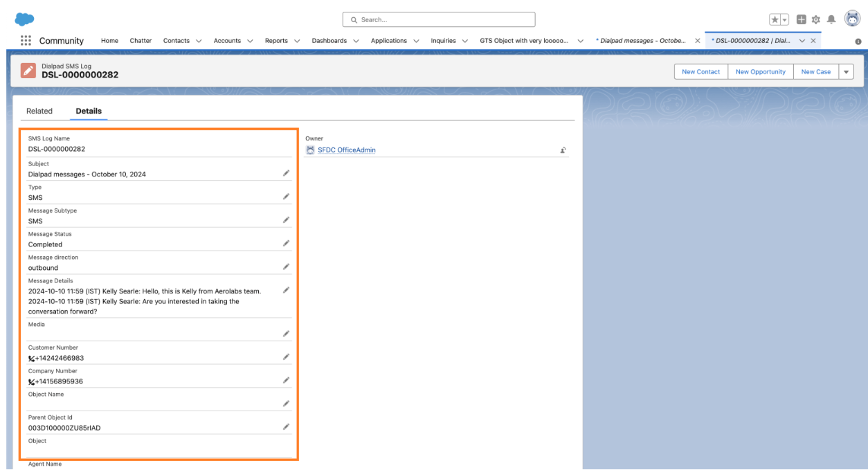Open global actions plus icon
Viewport: 868px width, 470px height.
tap(802, 20)
